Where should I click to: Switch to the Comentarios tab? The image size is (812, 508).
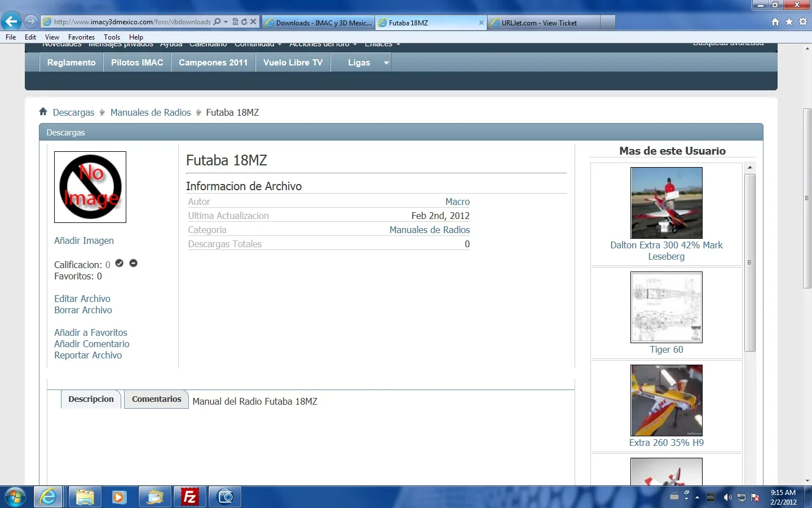point(156,399)
